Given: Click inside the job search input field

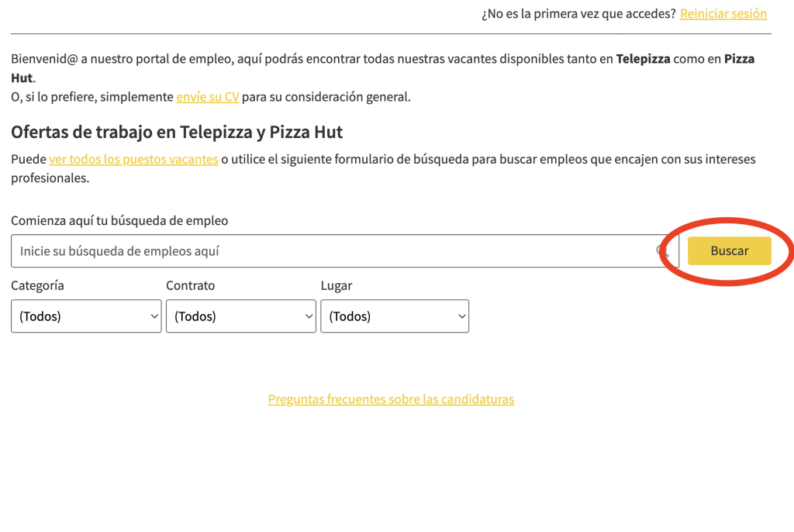Looking at the screenshot, I should pyautogui.click(x=333, y=250).
